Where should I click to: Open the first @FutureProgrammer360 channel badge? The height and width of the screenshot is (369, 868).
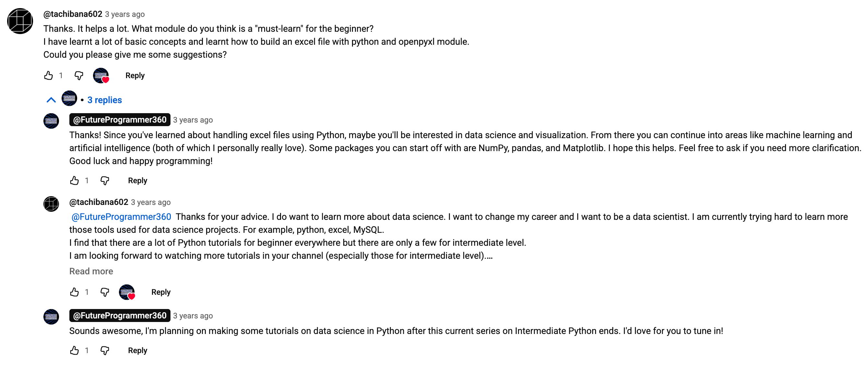point(120,120)
